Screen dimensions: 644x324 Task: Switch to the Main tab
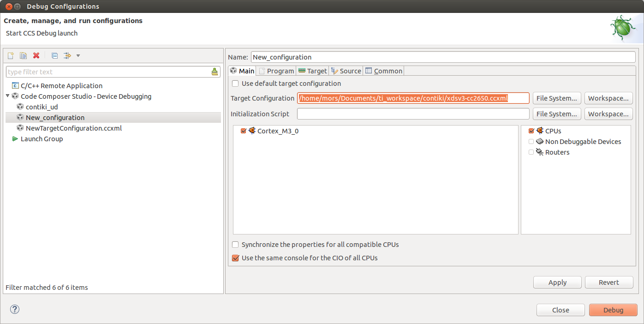(x=242, y=71)
